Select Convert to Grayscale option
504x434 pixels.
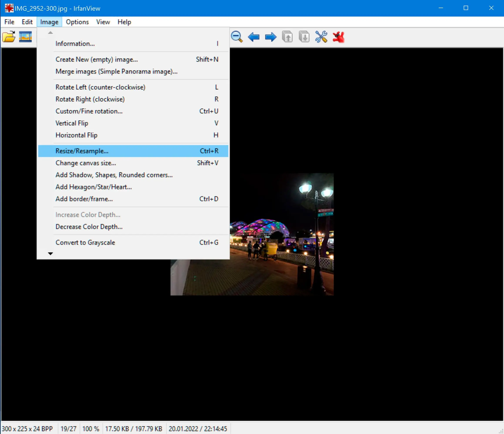(x=85, y=242)
